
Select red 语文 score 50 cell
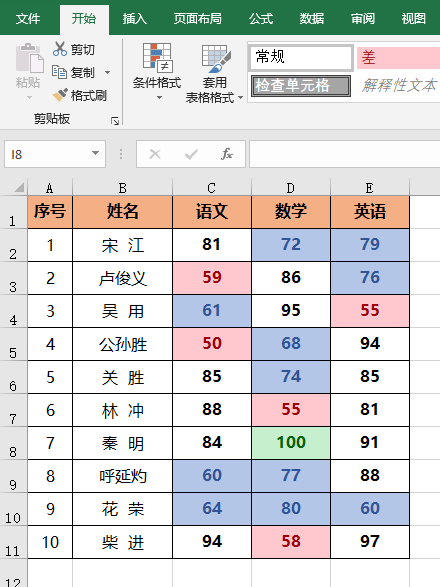point(212,344)
